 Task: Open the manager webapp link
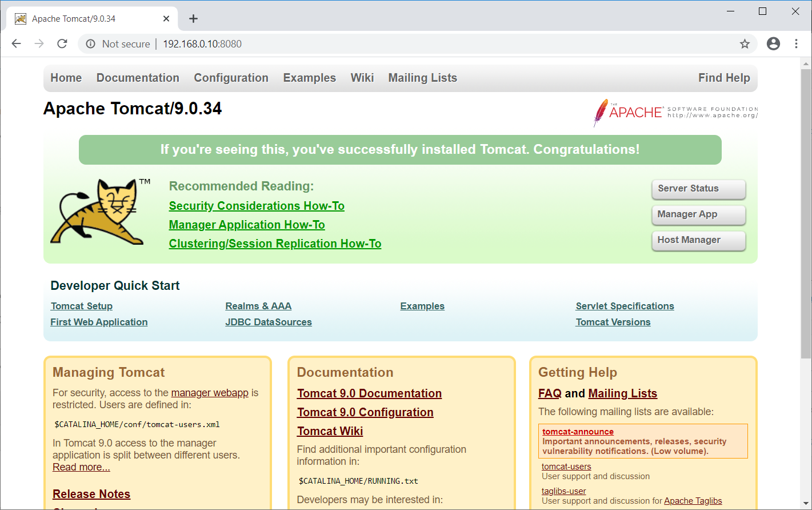pyautogui.click(x=210, y=393)
